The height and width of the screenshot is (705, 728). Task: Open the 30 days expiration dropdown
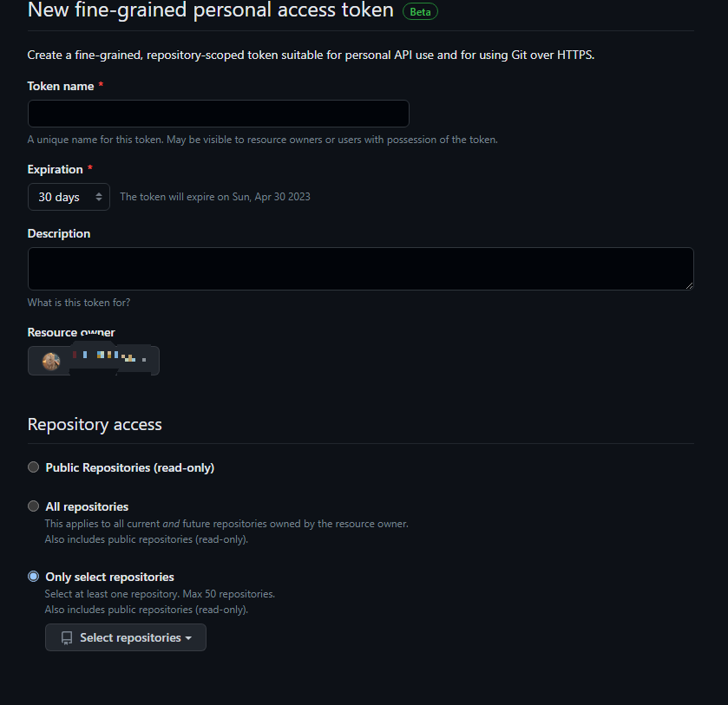click(x=69, y=197)
